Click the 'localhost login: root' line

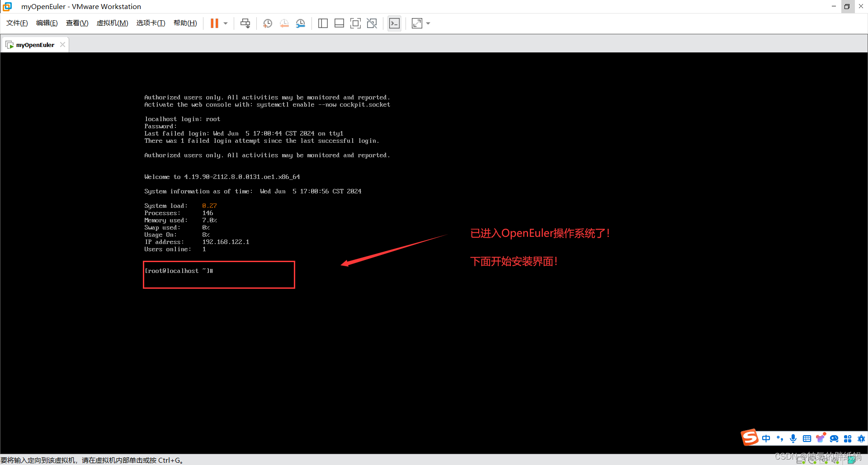(x=182, y=119)
